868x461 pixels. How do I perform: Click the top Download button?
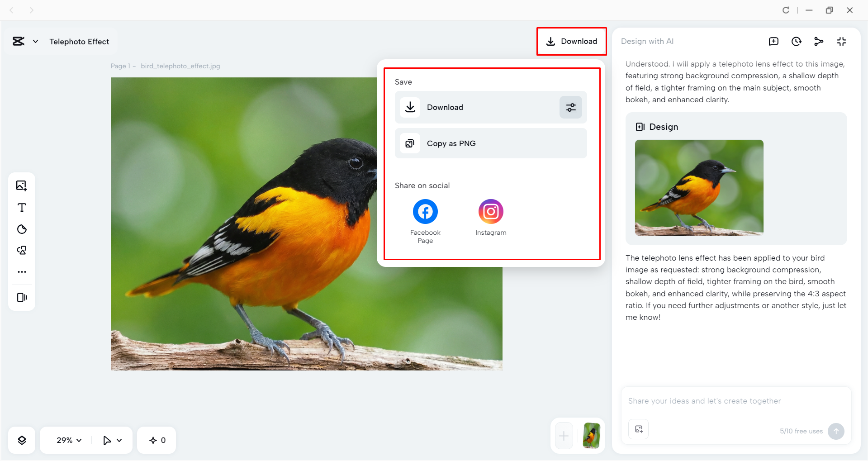coord(572,42)
